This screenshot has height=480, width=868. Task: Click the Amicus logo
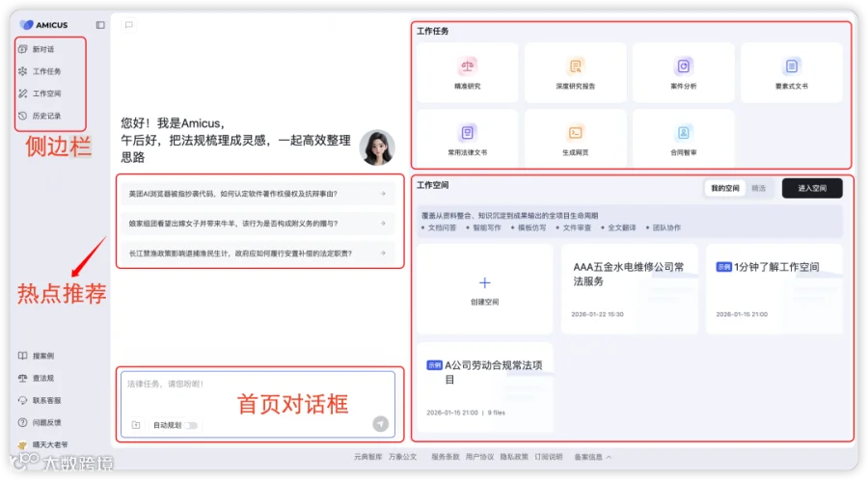tap(43, 25)
